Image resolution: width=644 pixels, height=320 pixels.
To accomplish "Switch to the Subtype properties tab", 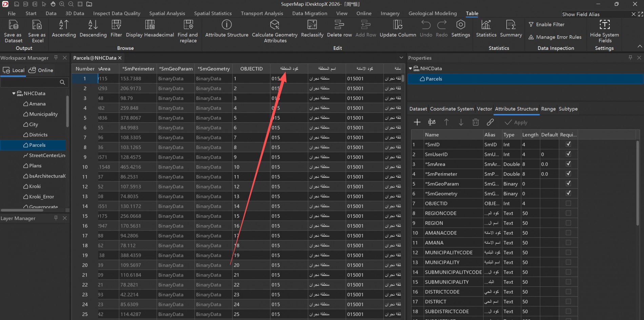I will [x=568, y=109].
